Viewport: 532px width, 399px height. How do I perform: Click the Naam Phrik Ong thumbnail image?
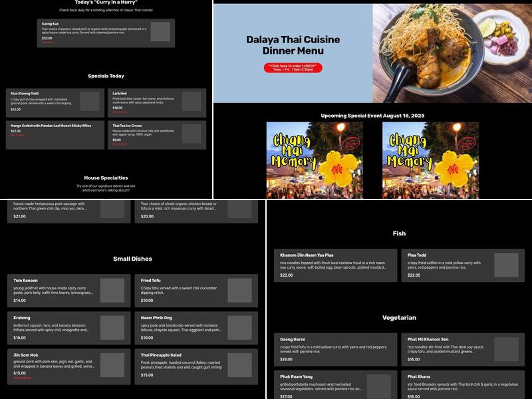[240, 328]
